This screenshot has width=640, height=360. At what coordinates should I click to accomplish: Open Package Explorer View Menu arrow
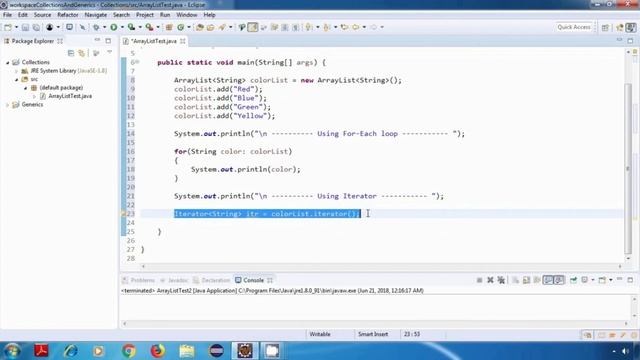pyautogui.click(x=109, y=53)
